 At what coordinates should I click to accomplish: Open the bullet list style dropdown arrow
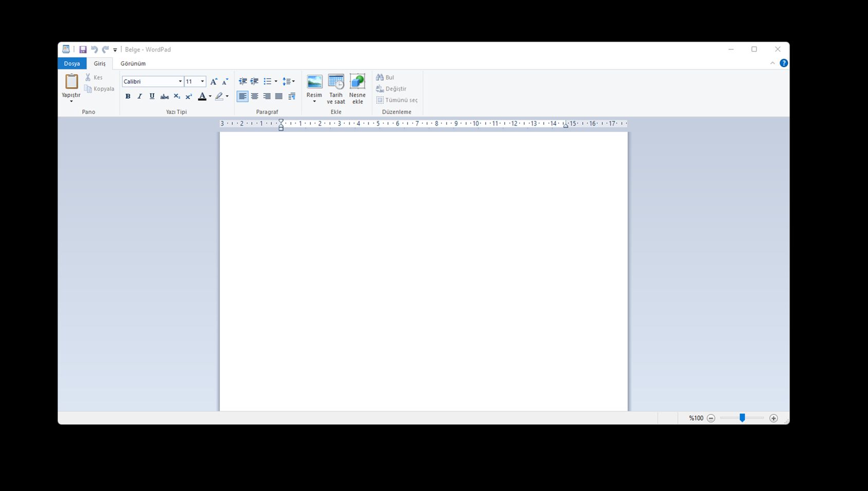point(276,81)
